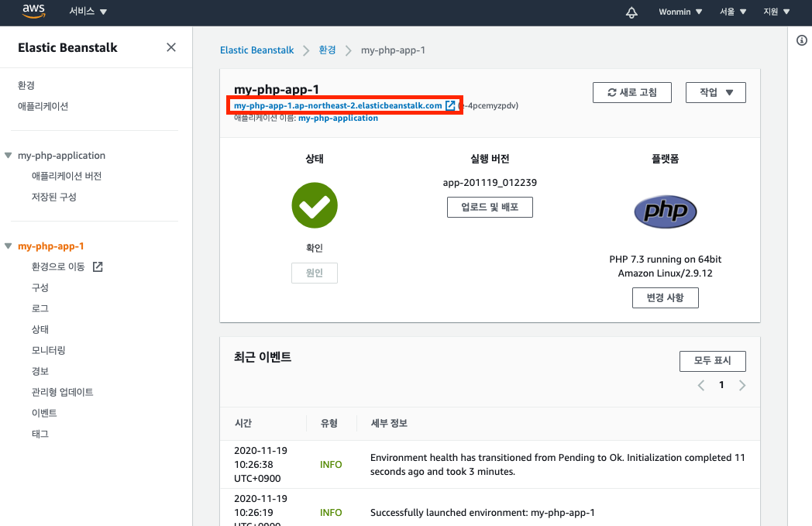Image resolution: width=812 pixels, height=526 pixels.
Task: Open the notifications bell
Action: 631,12
